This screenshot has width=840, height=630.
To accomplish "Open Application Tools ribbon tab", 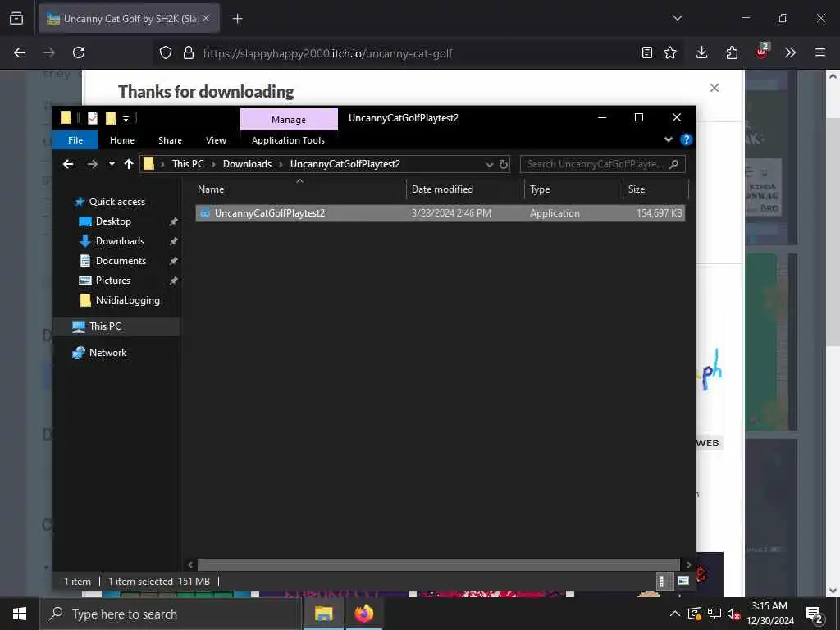I will 288,140.
